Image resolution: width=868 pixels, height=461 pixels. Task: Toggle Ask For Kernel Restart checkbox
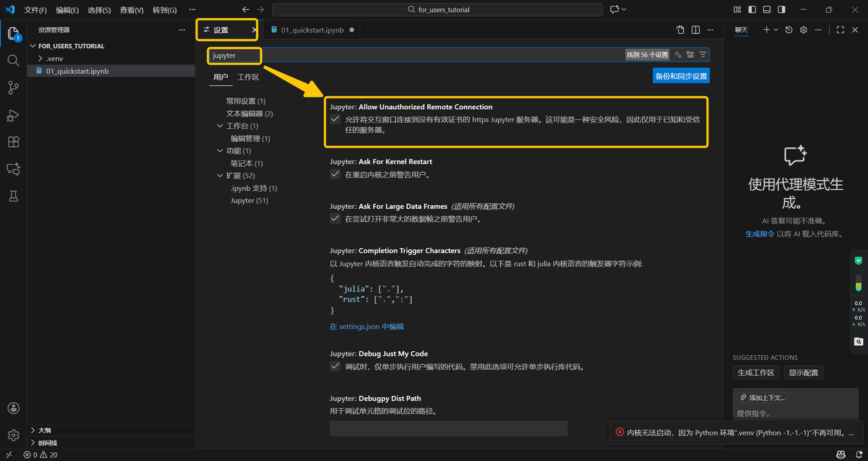[335, 174]
